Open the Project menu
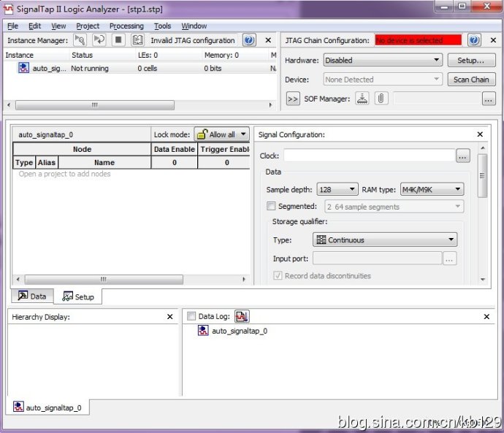Image resolution: width=504 pixels, height=433 pixels. coord(88,26)
